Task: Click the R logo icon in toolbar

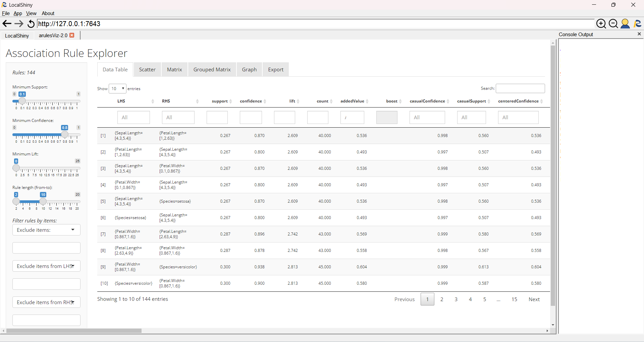Action: tap(637, 23)
